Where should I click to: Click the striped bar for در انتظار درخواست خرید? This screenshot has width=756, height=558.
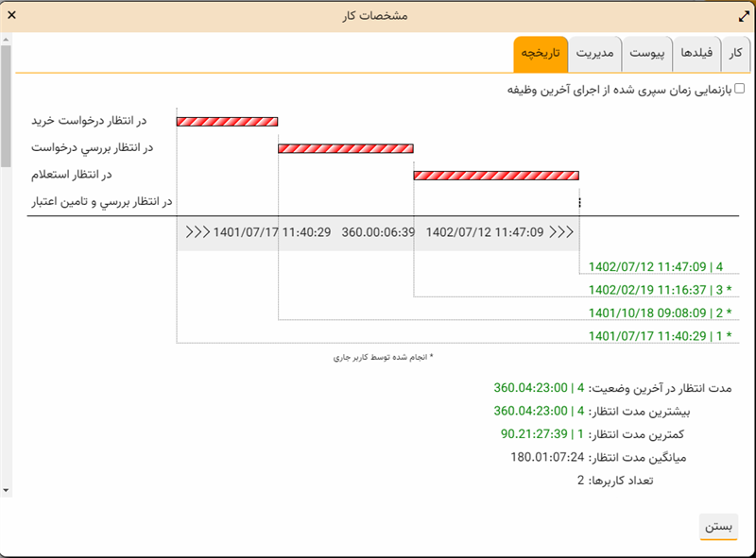coord(227,122)
